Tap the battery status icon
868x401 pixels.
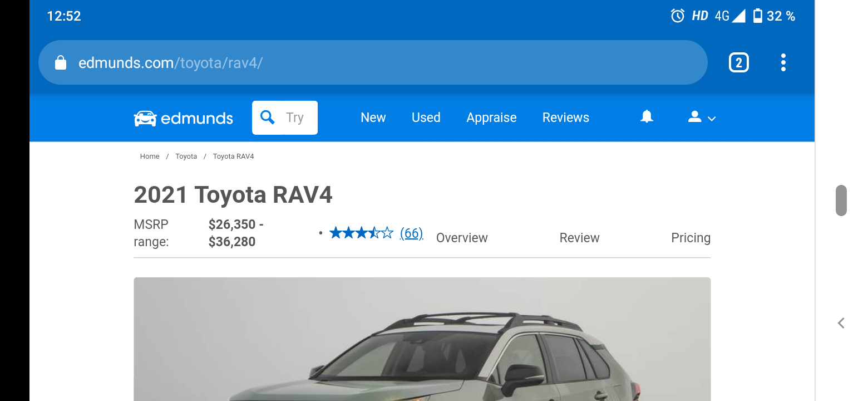point(757,16)
